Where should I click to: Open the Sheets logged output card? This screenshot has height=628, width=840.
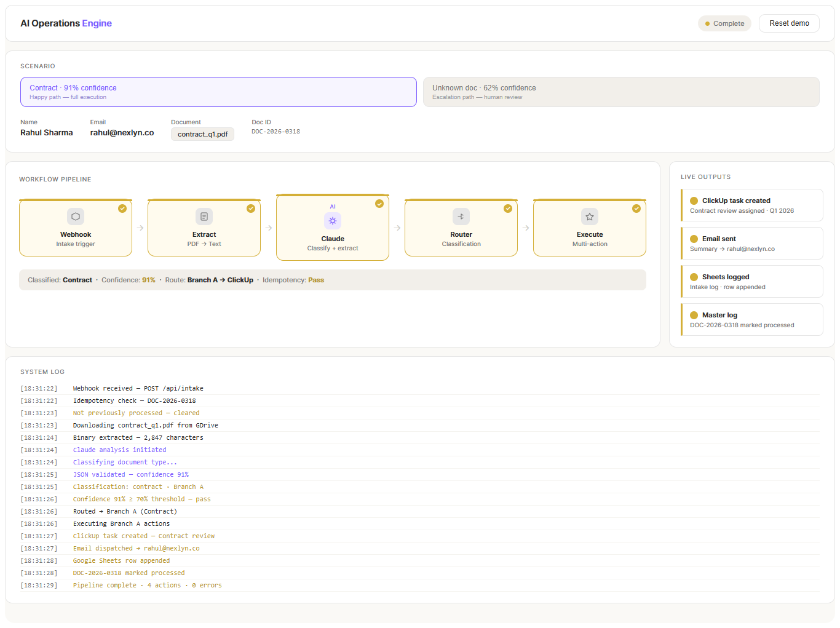click(x=751, y=281)
